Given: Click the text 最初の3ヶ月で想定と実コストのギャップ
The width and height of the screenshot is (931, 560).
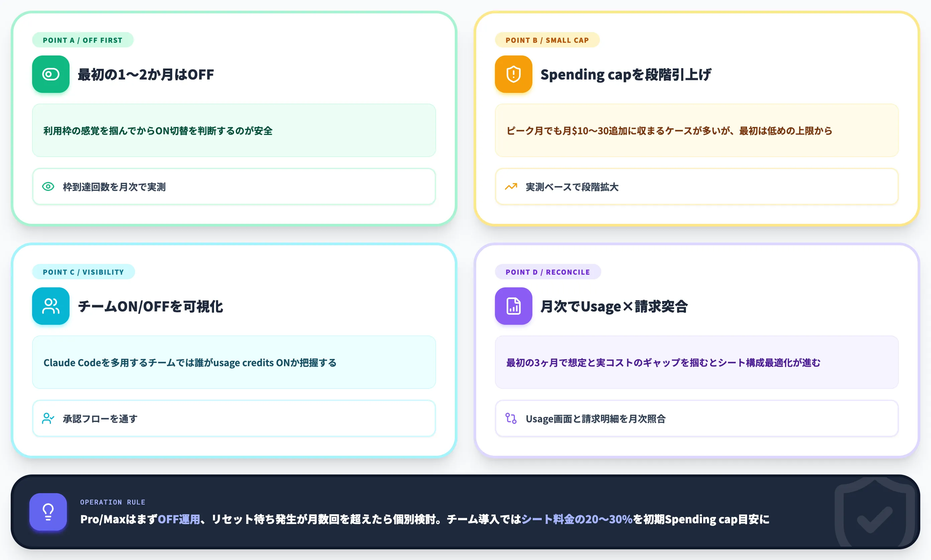Looking at the screenshot, I should click(x=663, y=363).
